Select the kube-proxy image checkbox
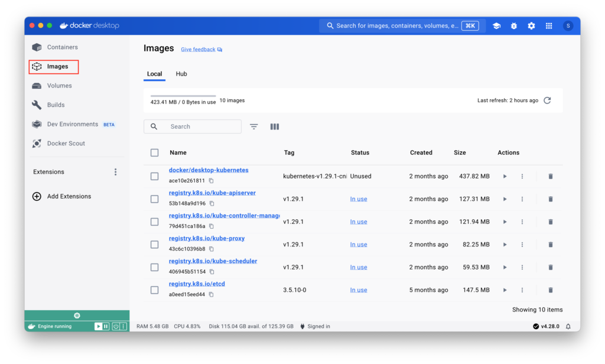The height and width of the screenshot is (364, 605). coord(155,245)
